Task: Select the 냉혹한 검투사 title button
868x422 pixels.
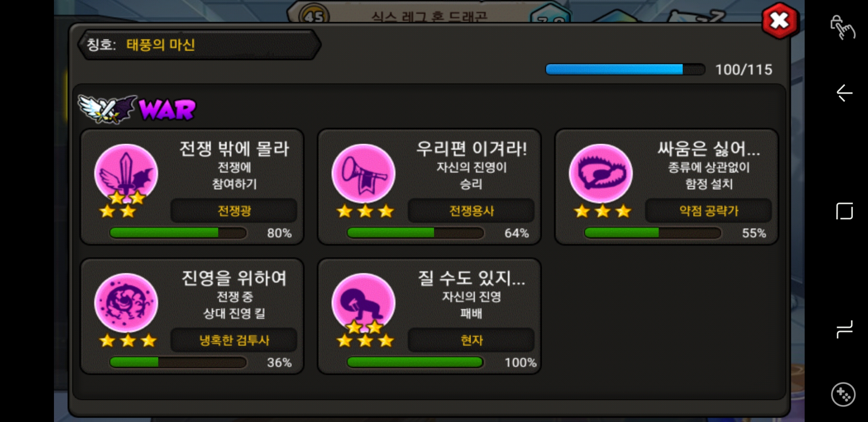Action: pyautogui.click(x=234, y=340)
